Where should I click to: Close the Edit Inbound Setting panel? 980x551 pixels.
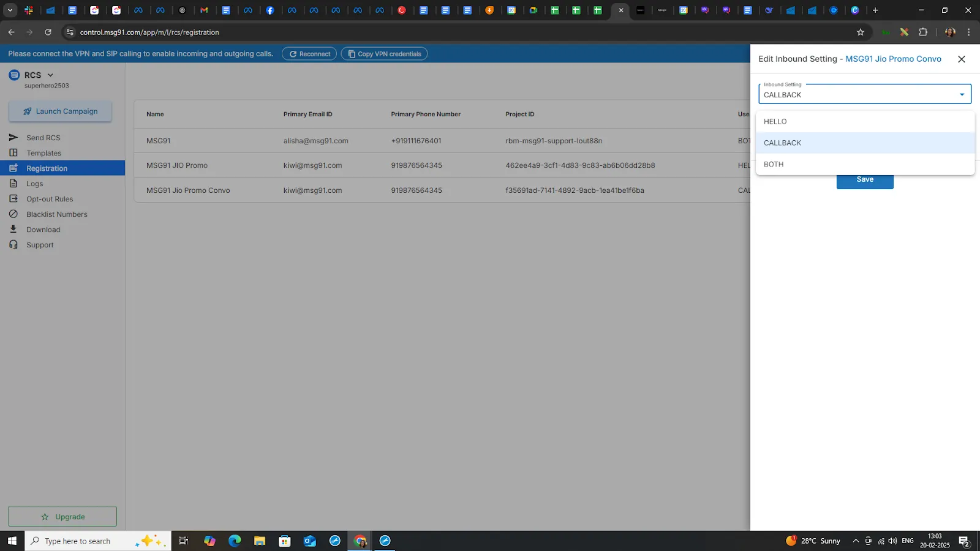962,59
